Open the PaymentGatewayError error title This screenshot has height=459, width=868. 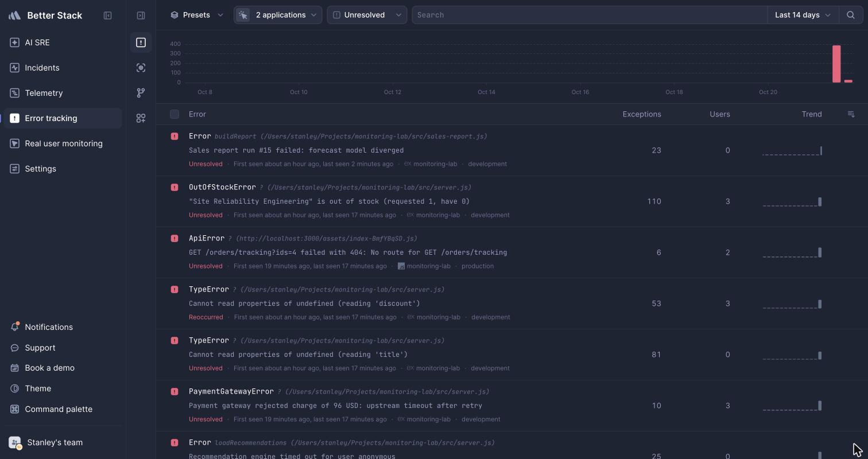pyautogui.click(x=231, y=391)
